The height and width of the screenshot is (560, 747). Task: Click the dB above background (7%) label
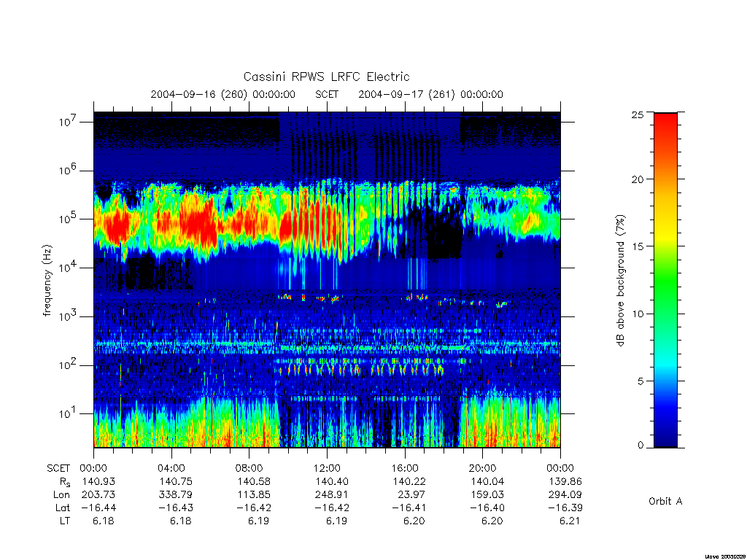pyautogui.click(x=620, y=281)
